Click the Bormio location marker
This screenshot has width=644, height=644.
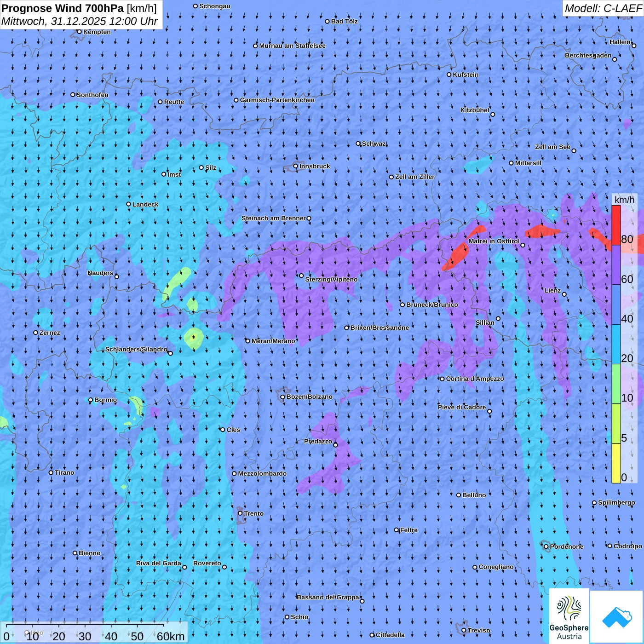tap(91, 400)
